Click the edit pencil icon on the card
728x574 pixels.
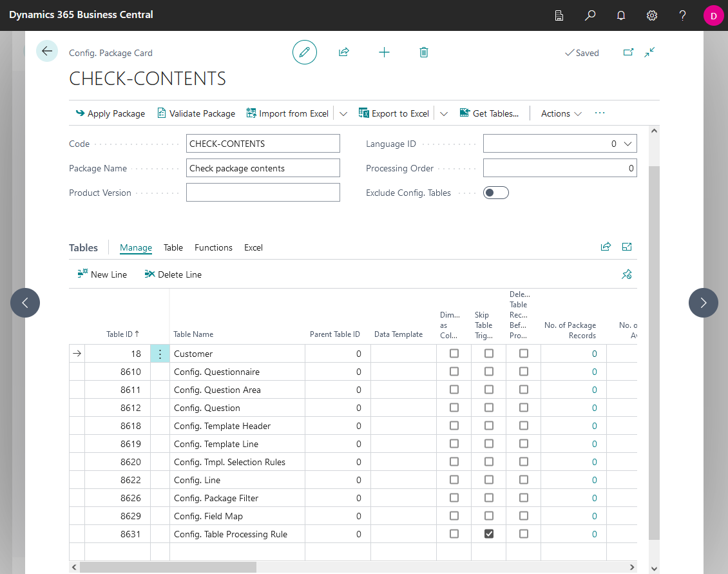pyautogui.click(x=304, y=52)
